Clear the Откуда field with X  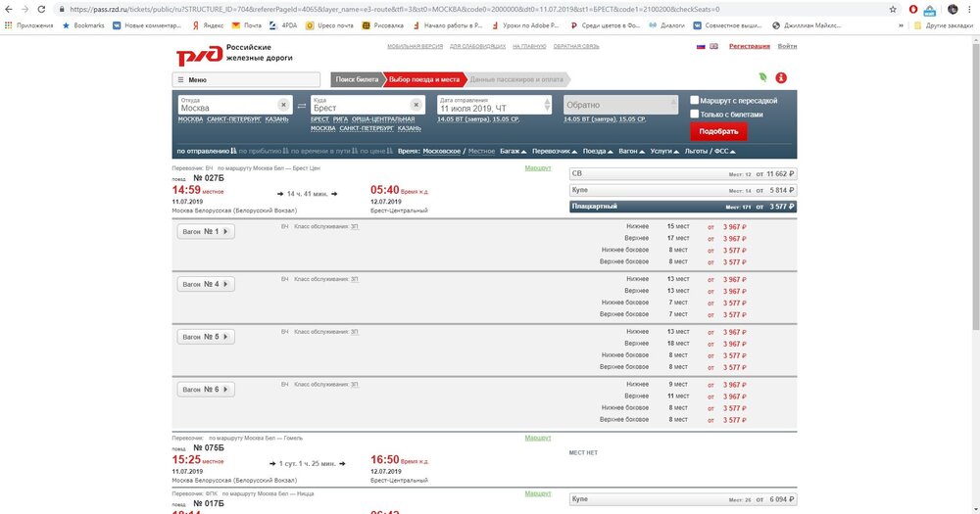283,105
